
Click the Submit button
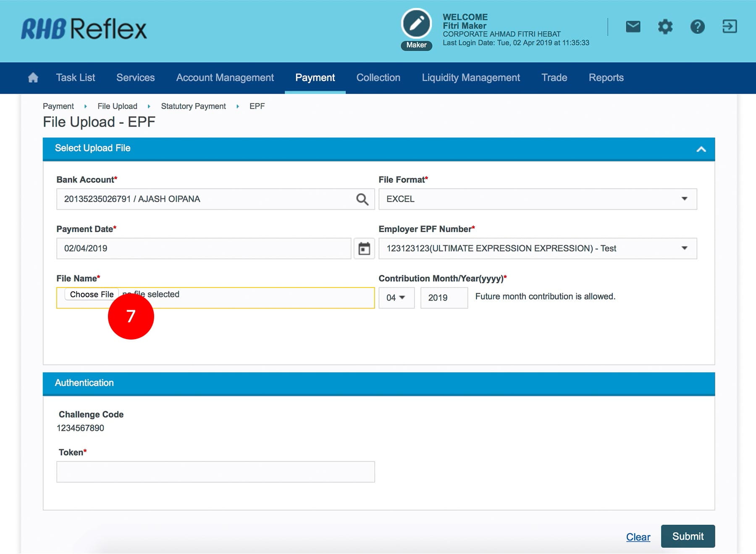click(688, 536)
